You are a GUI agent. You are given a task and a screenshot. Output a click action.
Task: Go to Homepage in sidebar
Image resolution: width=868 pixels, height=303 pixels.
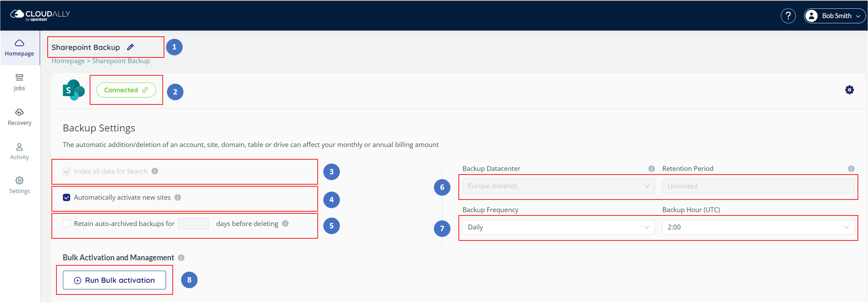pyautogui.click(x=20, y=48)
